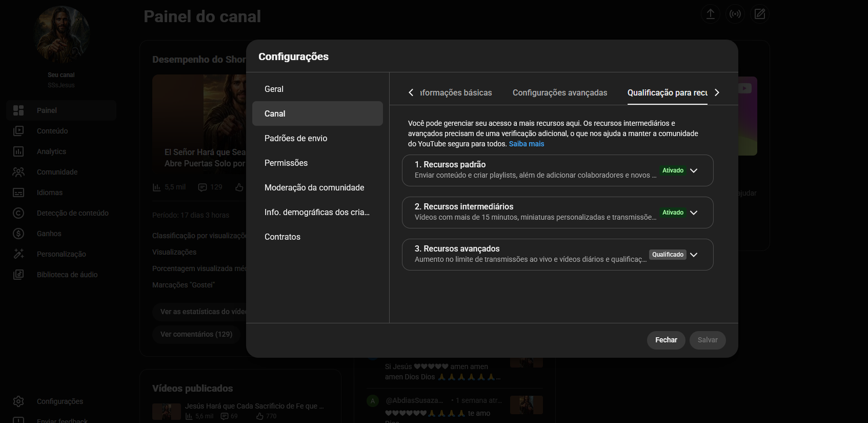
Task: Click the comments icon showing 69
Action: click(225, 416)
